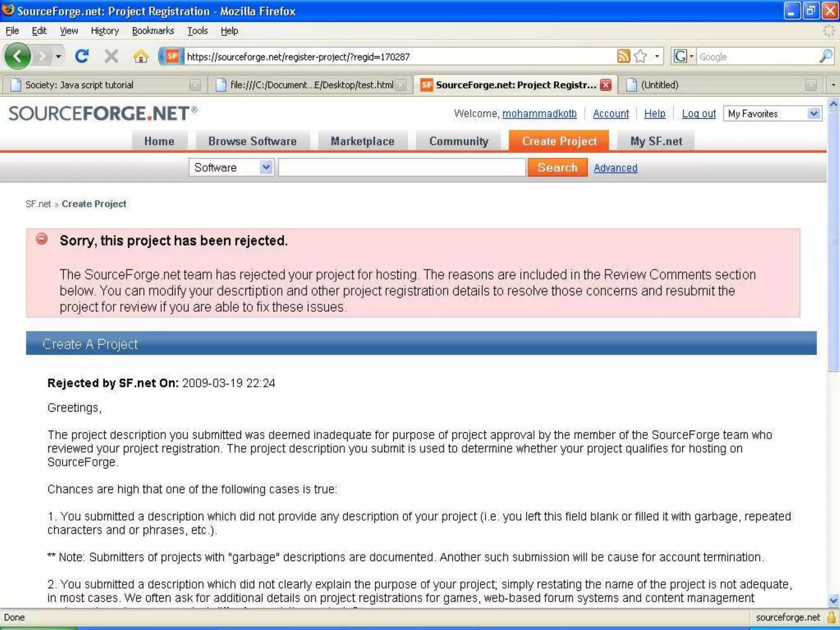The image size is (840, 630).
Task: Click the SOURCEFORGE.NET logo
Action: point(103,114)
